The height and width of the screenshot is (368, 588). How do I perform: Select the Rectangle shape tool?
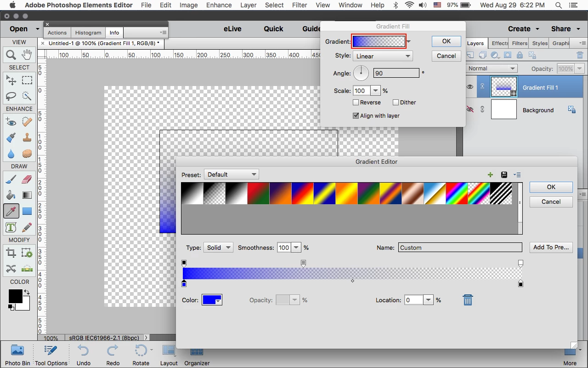(27, 211)
